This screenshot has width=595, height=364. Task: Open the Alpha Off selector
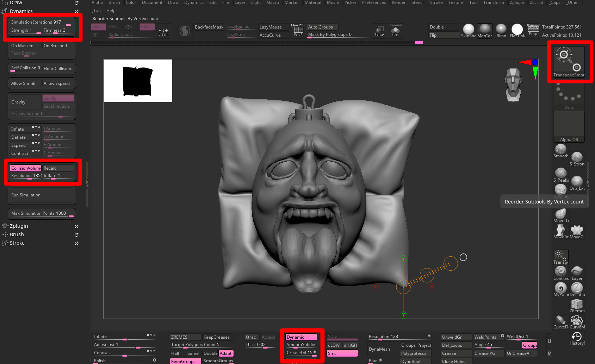[x=569, y=127]
